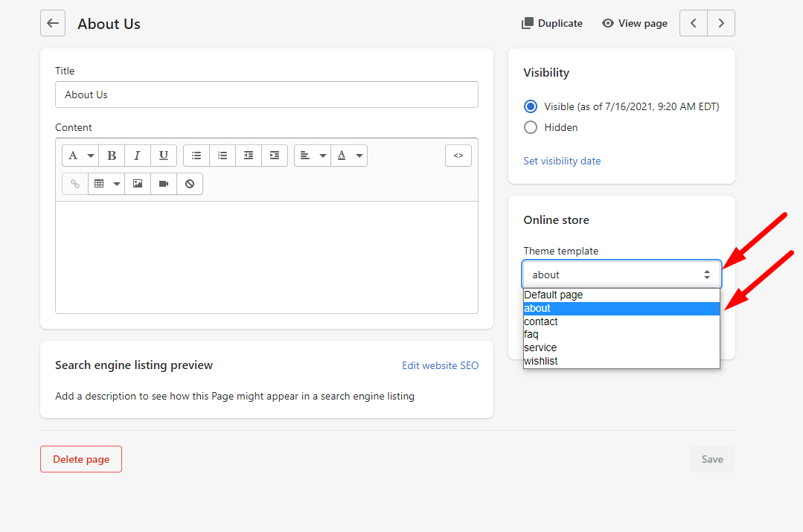803x532 pixels.
Task: Toggle bold formatting
Action: click(x=112, y=156)
